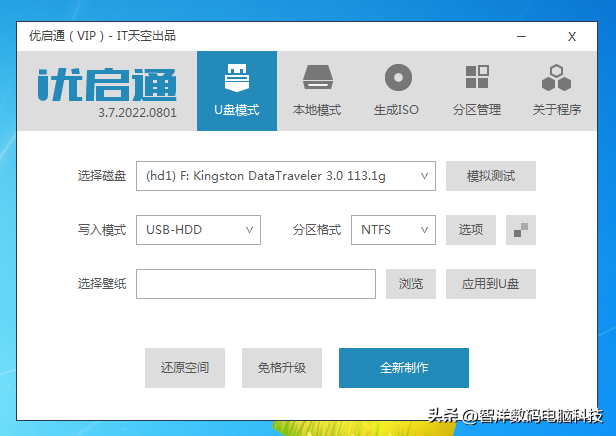Viewport: 616px width, 436px height.
Task: Click the 选择壁纸 label
Action: 102,284
